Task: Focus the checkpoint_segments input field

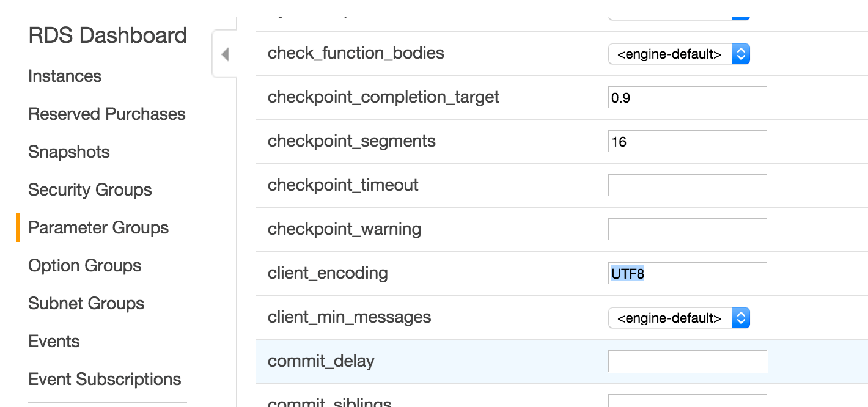Action: [687, 142]
